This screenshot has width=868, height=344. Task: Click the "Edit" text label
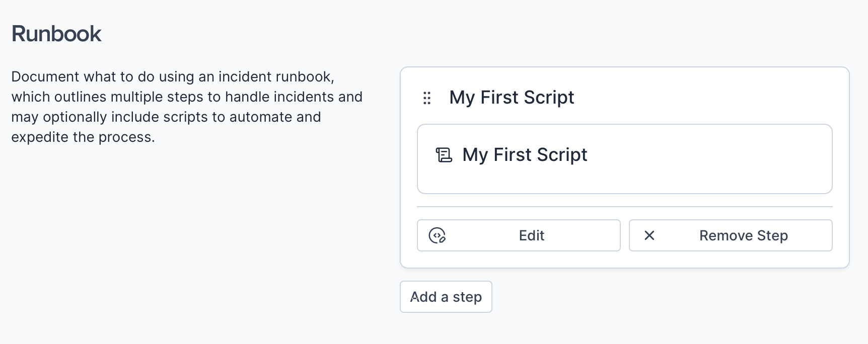(532, 235)
